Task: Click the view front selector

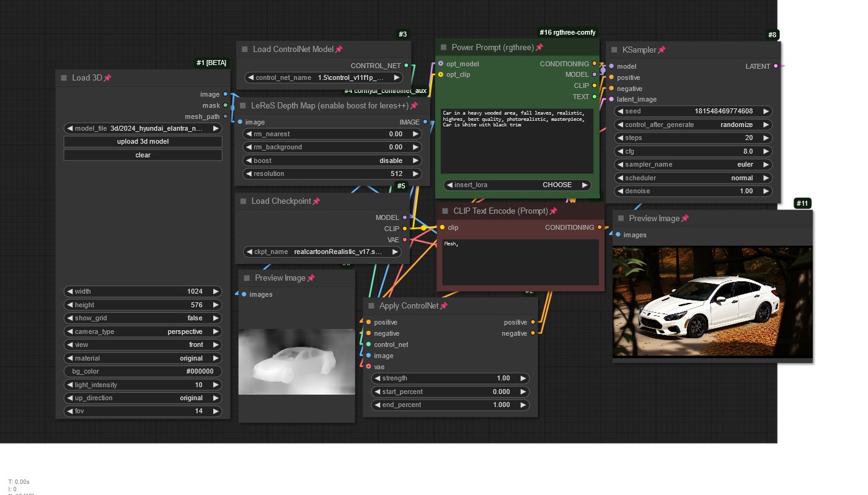Action: click(143, 345)
